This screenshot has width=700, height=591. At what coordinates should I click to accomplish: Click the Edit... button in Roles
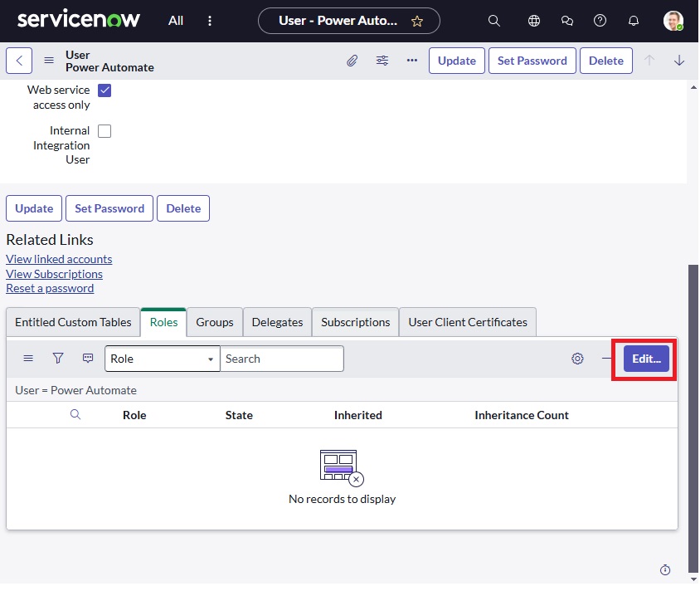click(x=646, y=359)
